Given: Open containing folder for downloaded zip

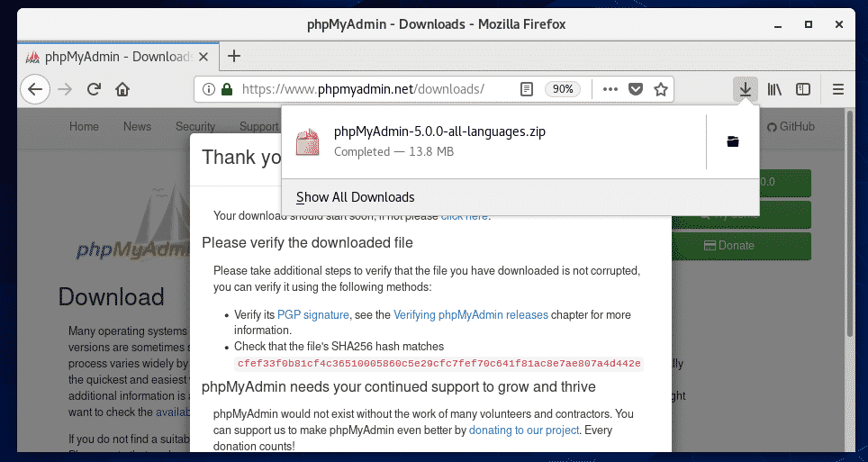Looking at the screenshot, I should [733, 141].
